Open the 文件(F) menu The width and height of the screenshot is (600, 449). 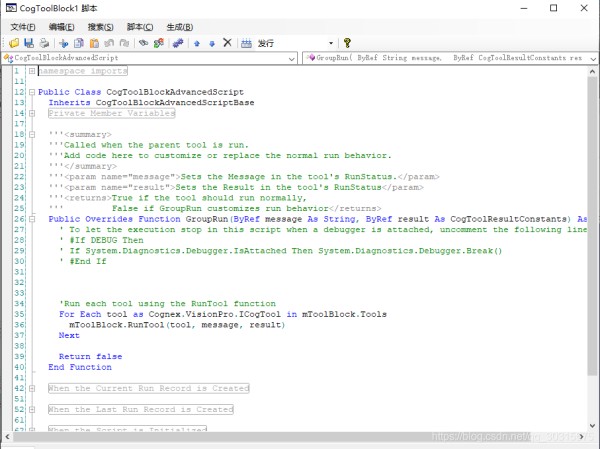pos(23,27)
